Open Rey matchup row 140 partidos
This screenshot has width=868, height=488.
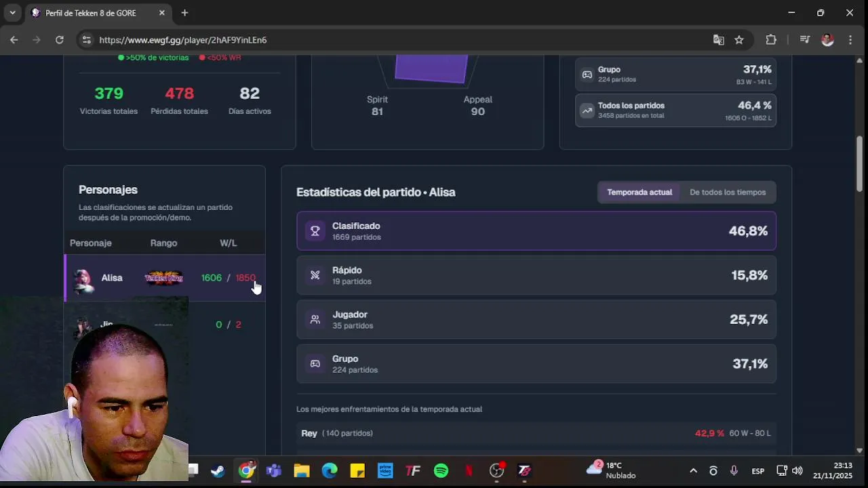(x=536, y=433)
